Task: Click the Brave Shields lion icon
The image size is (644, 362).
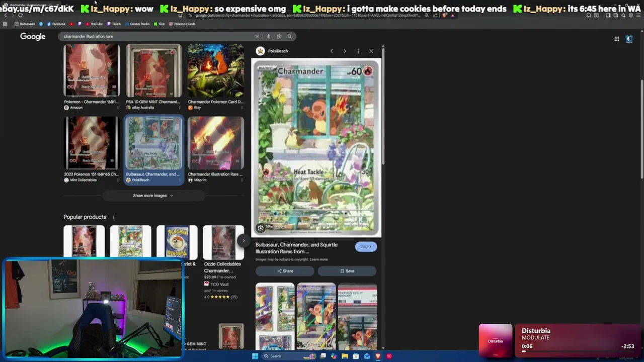Action: (x=445, y=15)
